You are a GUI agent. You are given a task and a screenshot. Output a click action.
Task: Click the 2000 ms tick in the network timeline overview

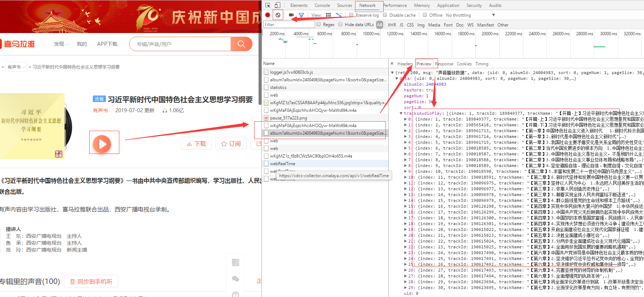277,33
